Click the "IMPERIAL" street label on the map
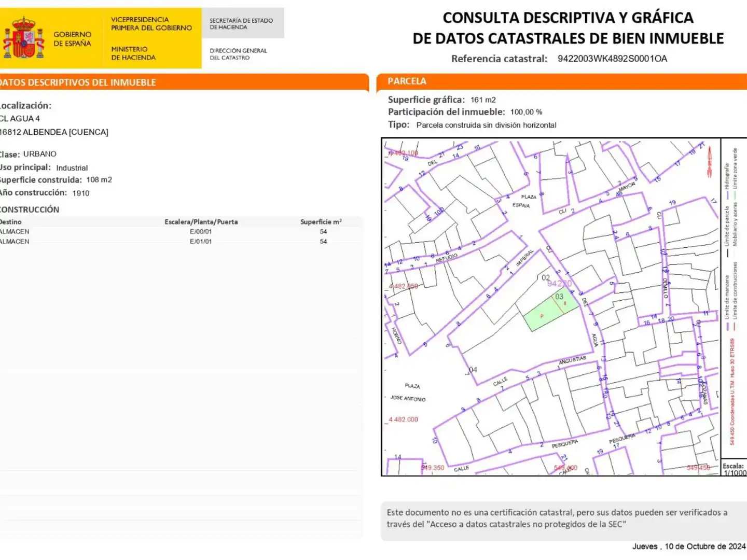 [x=525, y=258]
